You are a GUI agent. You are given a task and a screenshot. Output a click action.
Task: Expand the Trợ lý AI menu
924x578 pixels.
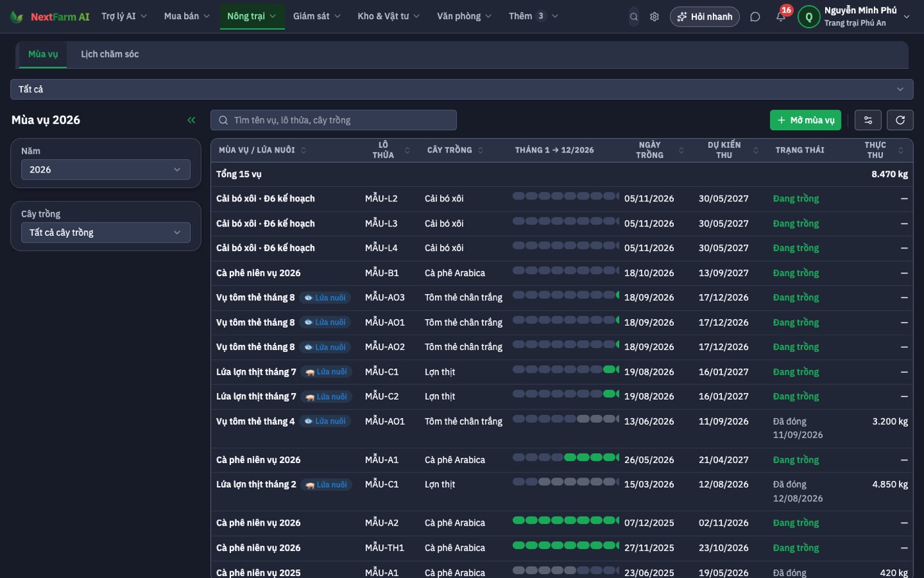click(x=124, y=16)
